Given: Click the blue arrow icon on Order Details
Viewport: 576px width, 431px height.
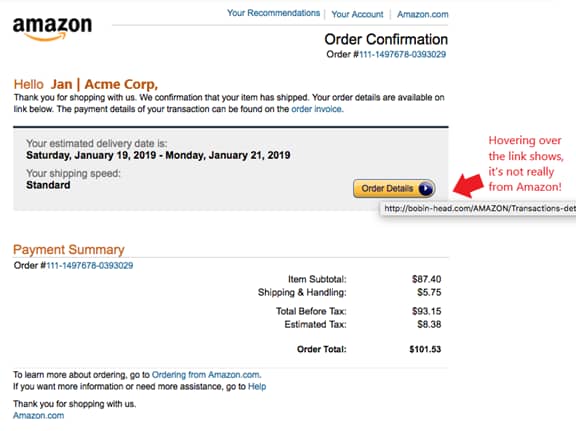Looking at the screenshot, I should pyautogui.click(x=425, y=188).
